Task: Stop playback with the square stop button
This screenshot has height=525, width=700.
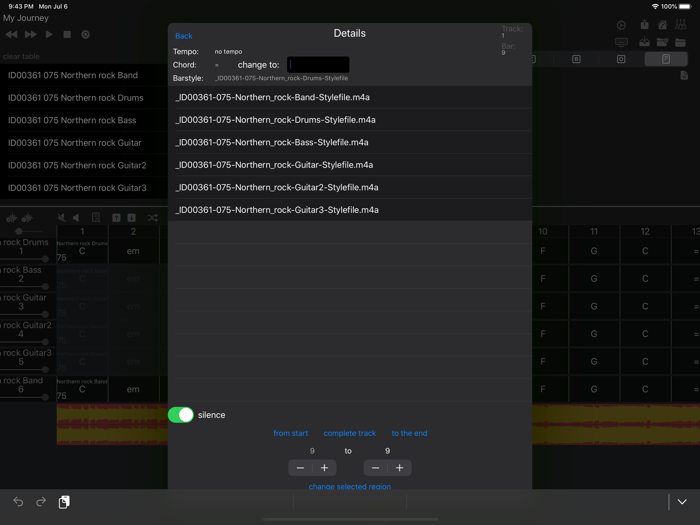Action: (67, 34)
